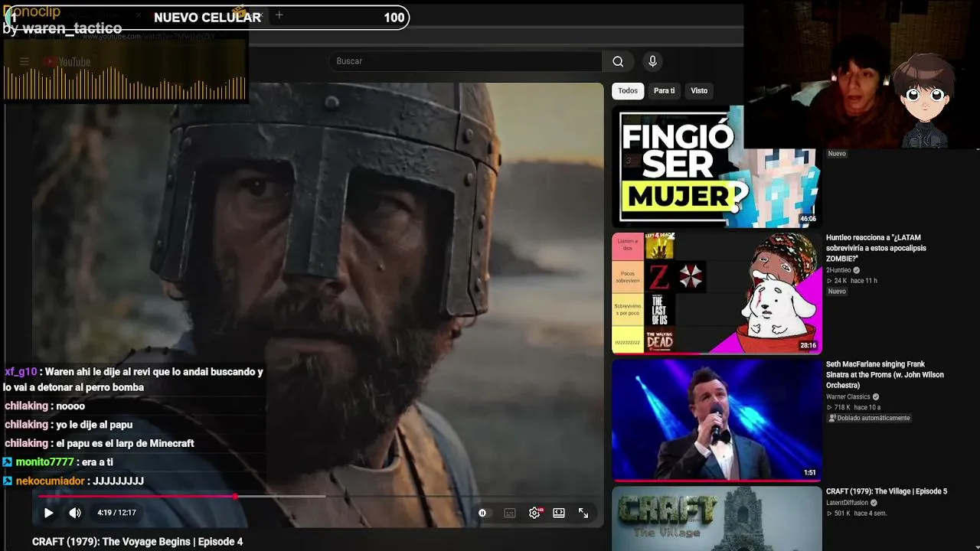The height and width of the screenshot is (551, 980).
Task: Click the CRAFT (1979): The Voyage Begins title
Action: 138,542
